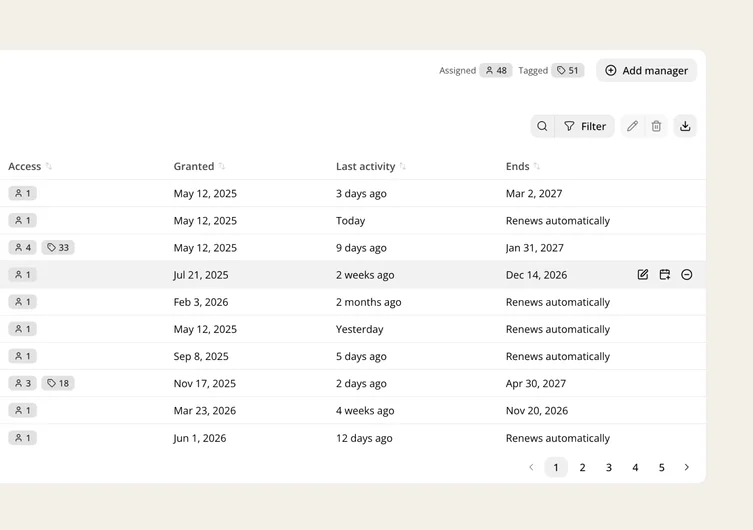Click the 'Feb 3, 2026' granted date
This screenshot has width=753, height=530.
(x=201, y=302)
